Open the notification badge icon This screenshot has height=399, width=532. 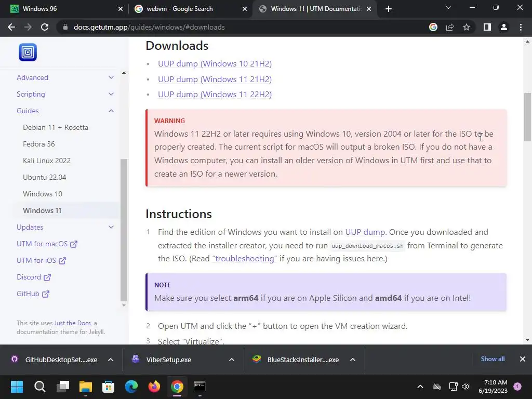(x=517, y=387)
